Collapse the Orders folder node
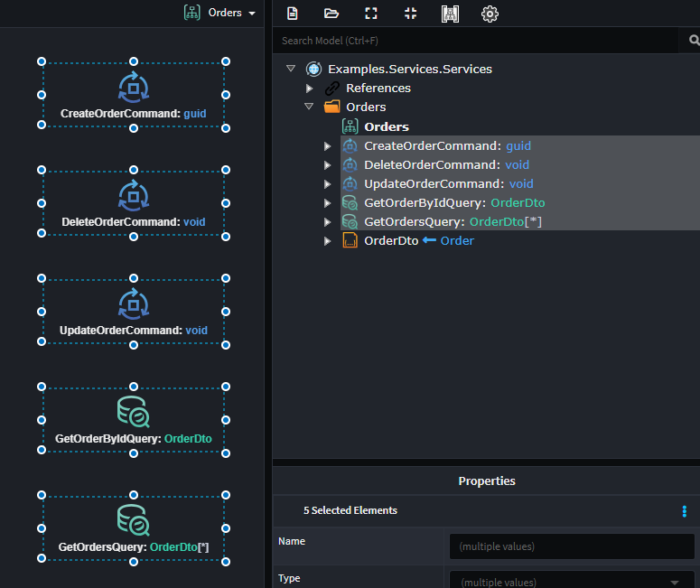The height and width of the screenshot is (588, 700). tap(309, 107)
